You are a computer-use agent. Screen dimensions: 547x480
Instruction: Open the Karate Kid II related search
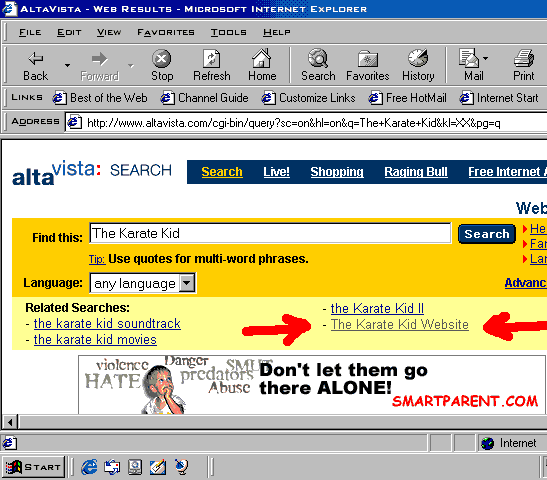(377, 308)
